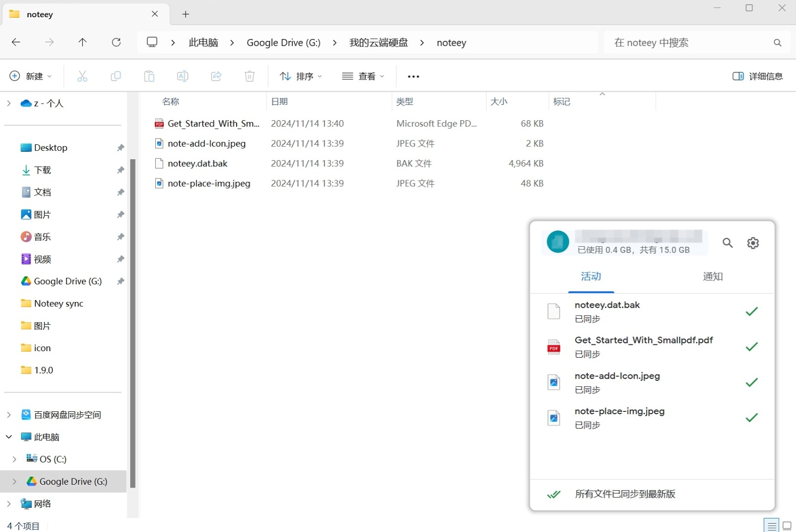
Task: Expand the Google Drive (G:) tree node
Action: click(14, 481)
